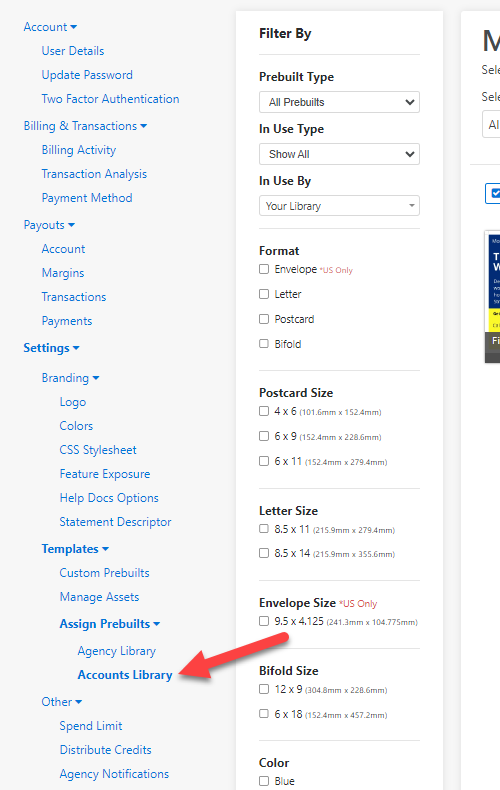This screenshot has width=500, height=790.
Task: Collapse the Account section caret
Action: [x=74, y=27]
